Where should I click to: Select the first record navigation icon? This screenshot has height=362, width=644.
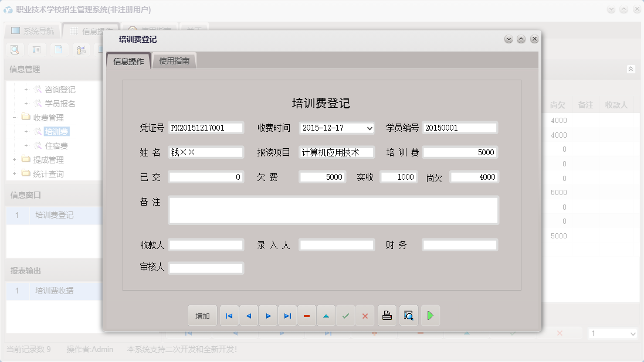tap(229, 316)
